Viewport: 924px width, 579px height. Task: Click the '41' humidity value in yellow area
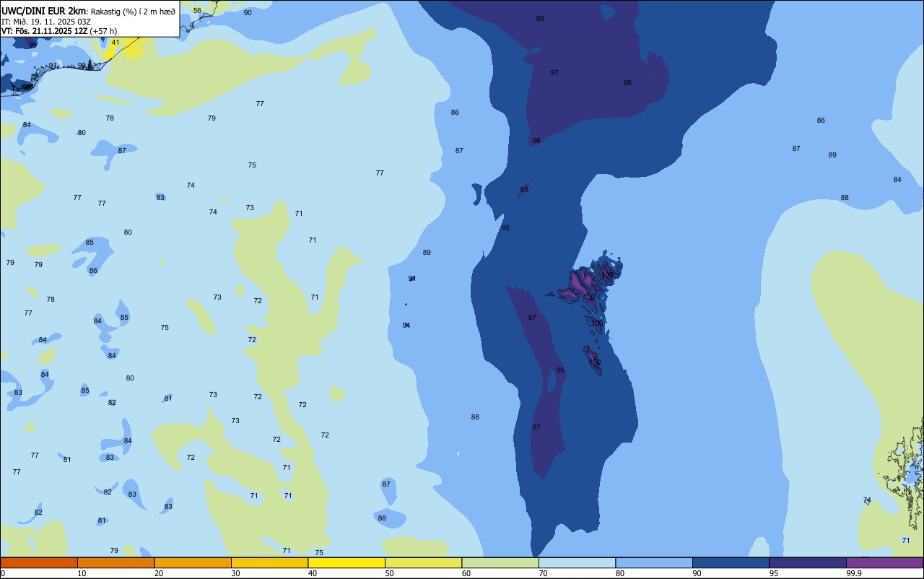pyautogui.click(x=115, y=43)
